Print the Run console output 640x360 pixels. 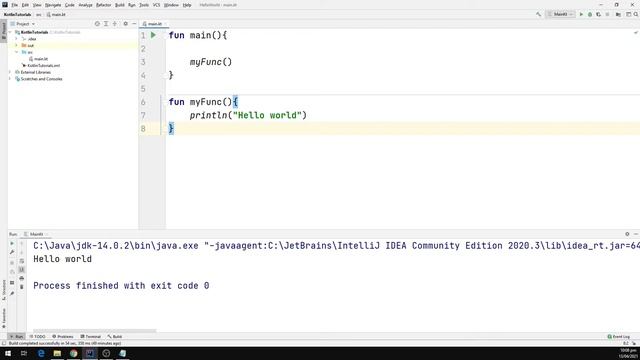coord(22,278)
